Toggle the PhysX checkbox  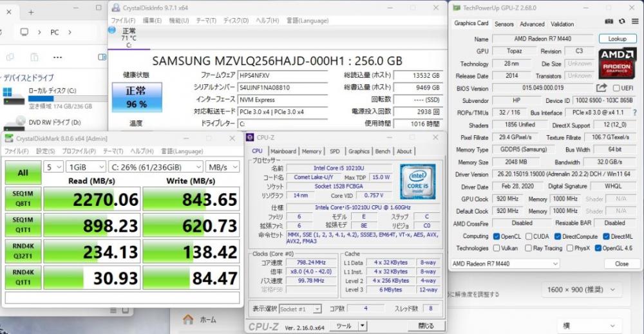570,248
